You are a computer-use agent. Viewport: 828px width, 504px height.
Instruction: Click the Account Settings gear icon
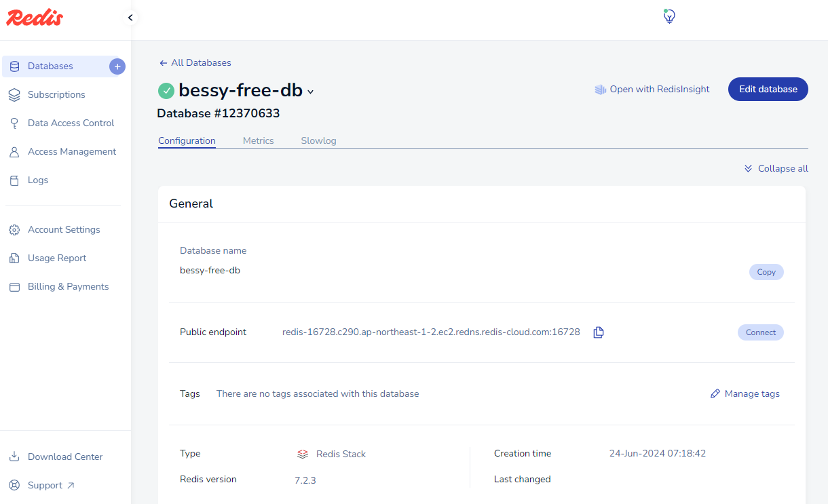click(x=14, y=230)
